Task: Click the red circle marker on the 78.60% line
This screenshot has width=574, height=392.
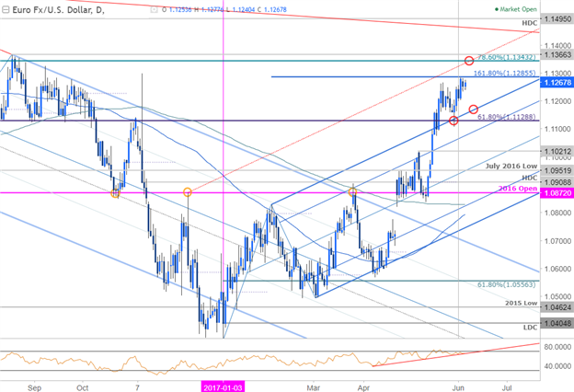Action: pyautogui.click(x=469, y=61)
